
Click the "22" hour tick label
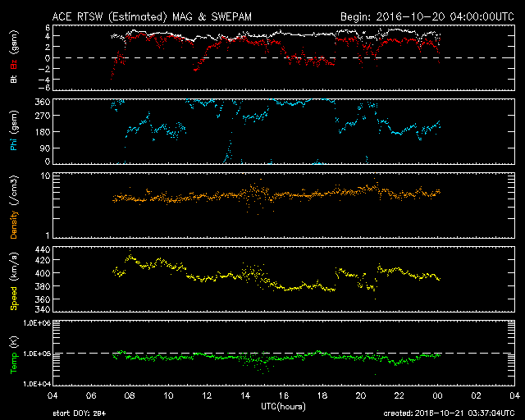[399, 396]
